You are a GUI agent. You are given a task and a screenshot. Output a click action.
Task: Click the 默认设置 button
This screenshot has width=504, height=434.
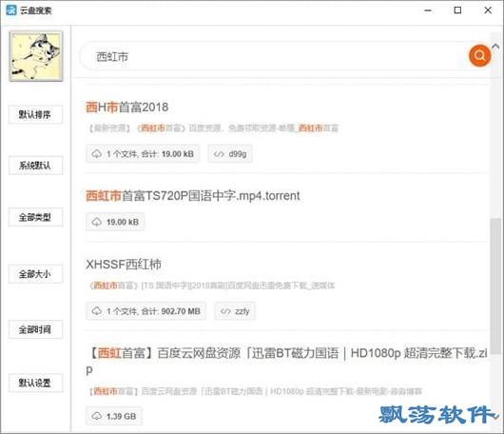[x=35, y=383]
